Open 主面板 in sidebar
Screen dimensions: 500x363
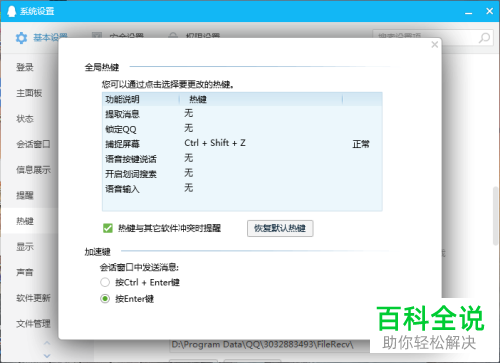coord(29,93)
